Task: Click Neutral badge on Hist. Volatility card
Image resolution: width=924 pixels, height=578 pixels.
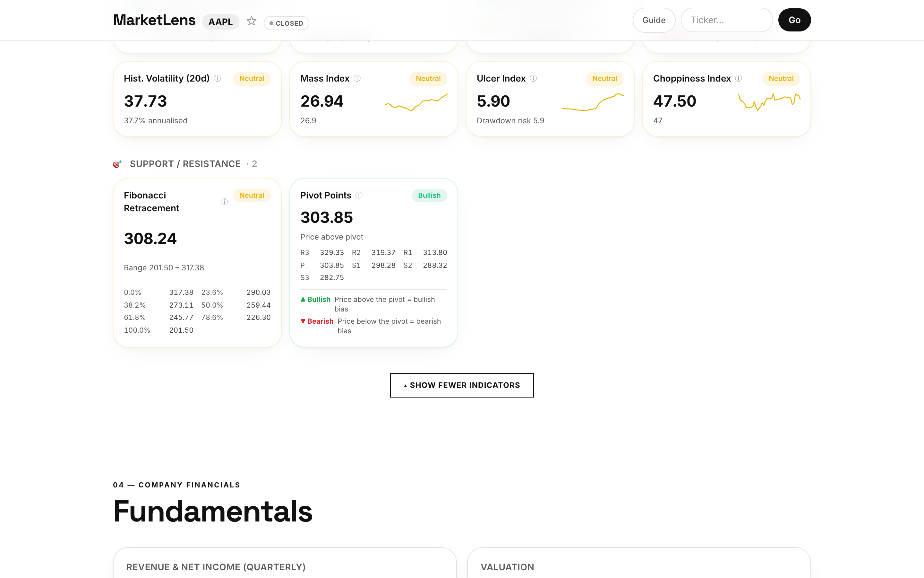Action: tap(252, 78)
